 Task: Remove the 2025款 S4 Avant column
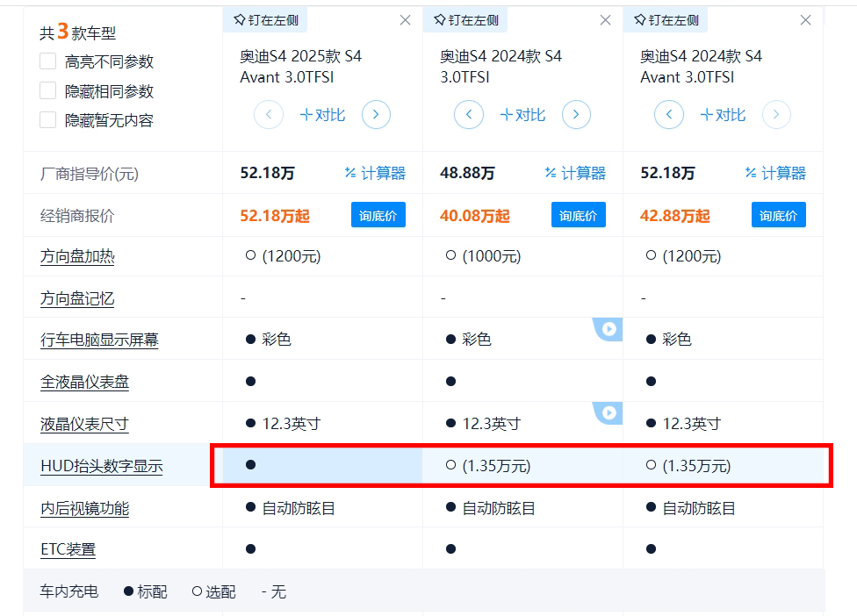(405, 20)
